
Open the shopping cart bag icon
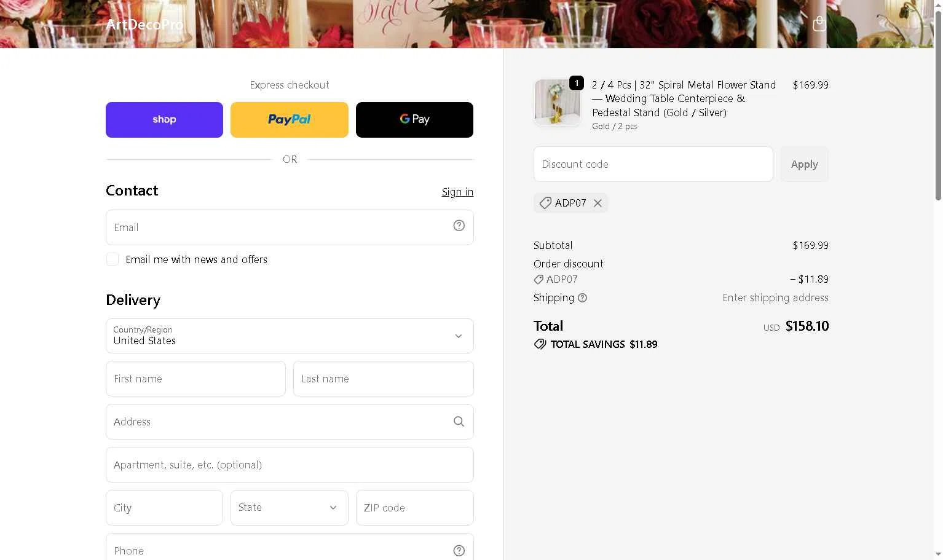coord(819,24)
